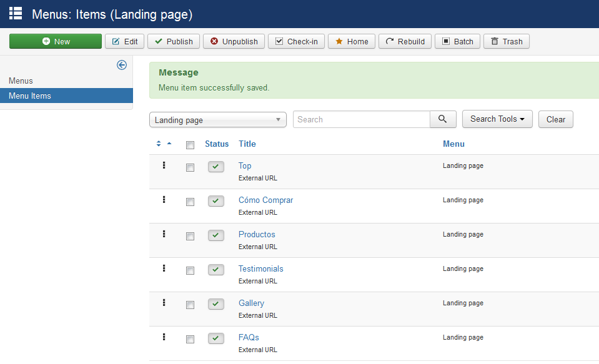Open the Cómo Comprar menu item

(x=265, y=200)
